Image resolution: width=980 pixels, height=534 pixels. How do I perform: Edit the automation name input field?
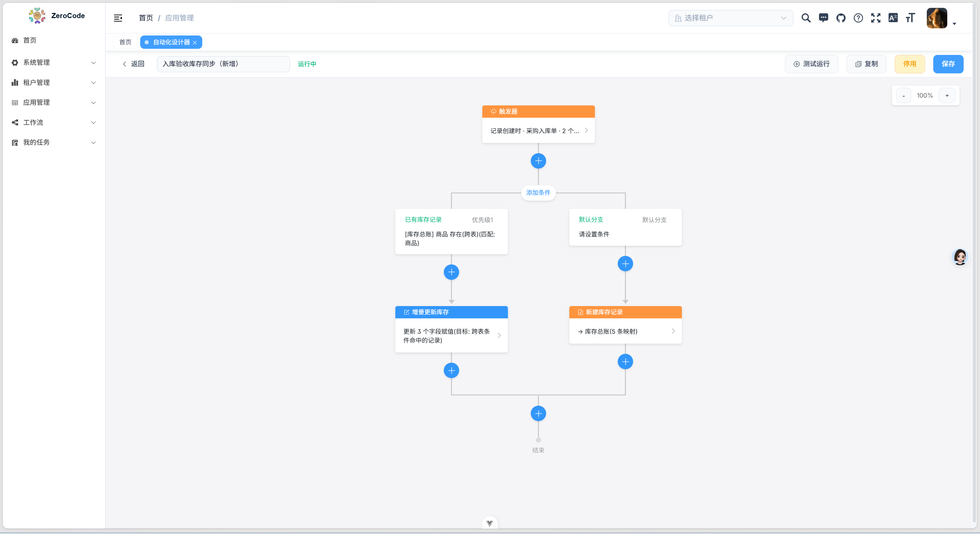tap(223, 64)
